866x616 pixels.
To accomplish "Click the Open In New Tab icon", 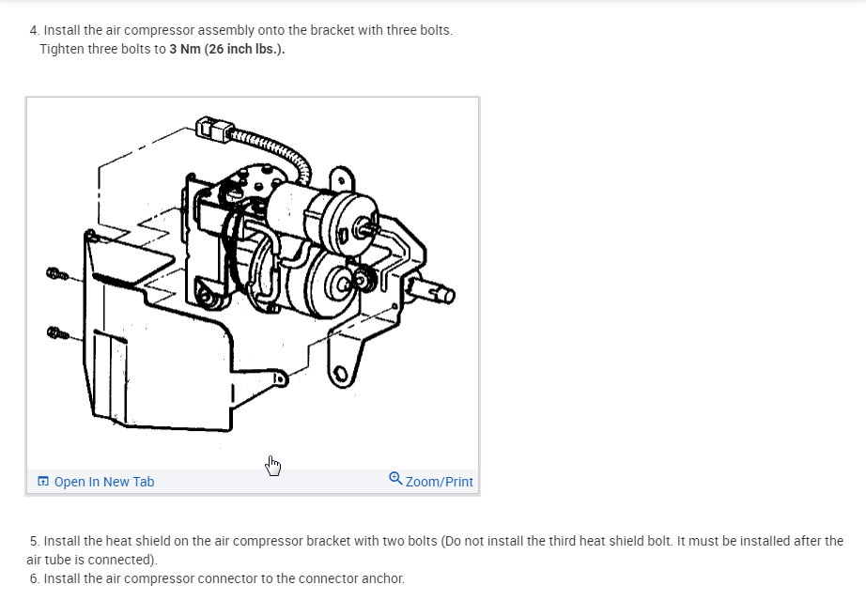I will click(43, 482).
